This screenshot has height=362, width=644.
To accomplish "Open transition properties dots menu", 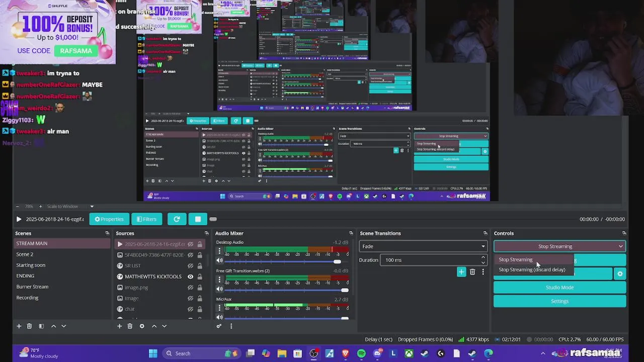I will (483, 272).
